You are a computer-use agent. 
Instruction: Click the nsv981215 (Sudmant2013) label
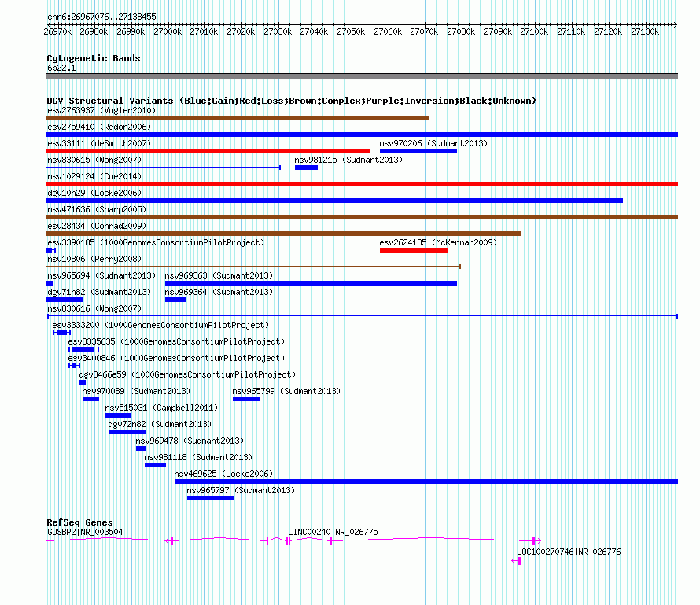tap(348, 160)
